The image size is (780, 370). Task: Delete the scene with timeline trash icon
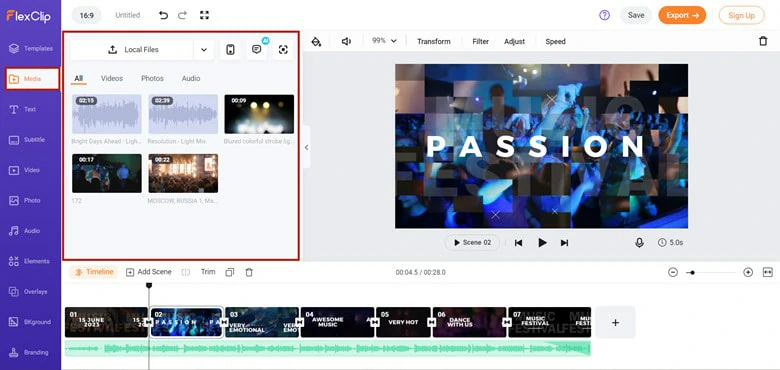249,272
